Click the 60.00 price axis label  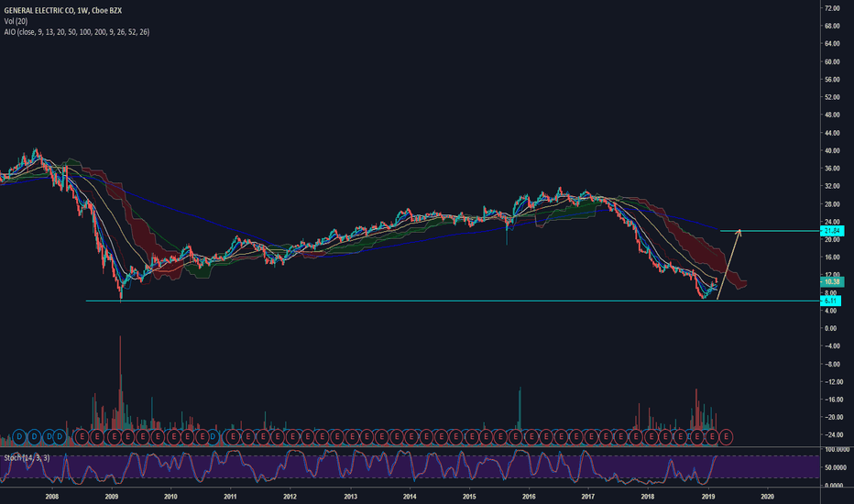pyautogui.click(x=832, y=61)
